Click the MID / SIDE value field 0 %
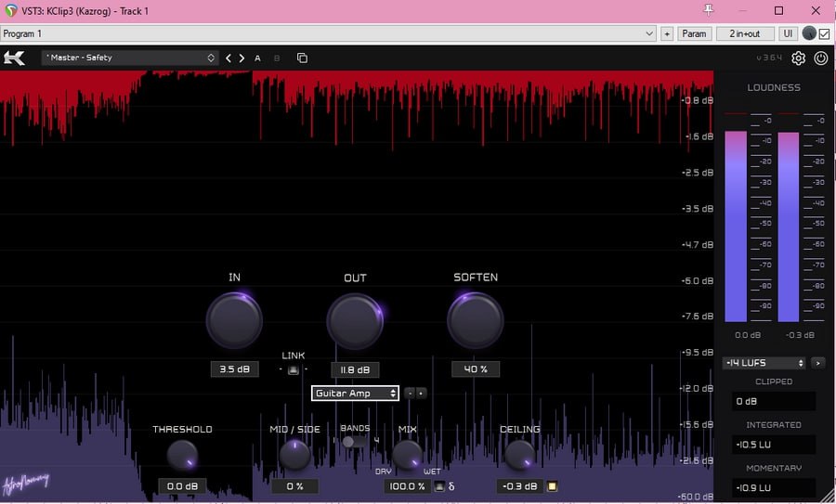836x504 pixels. 294,486
